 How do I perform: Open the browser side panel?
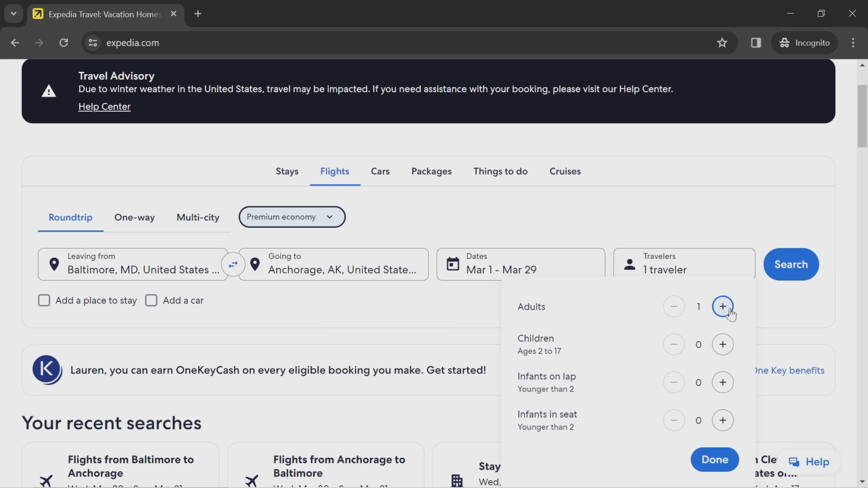click(756, 43)
